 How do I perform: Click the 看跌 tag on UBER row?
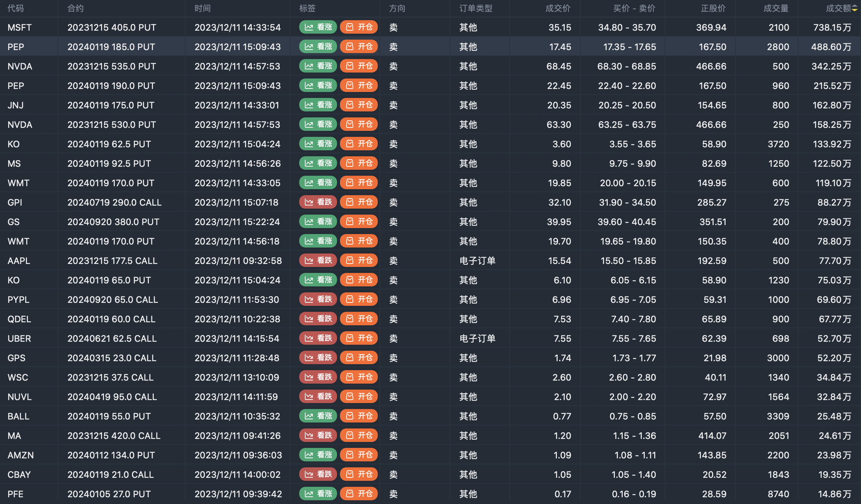pos(318,338)
